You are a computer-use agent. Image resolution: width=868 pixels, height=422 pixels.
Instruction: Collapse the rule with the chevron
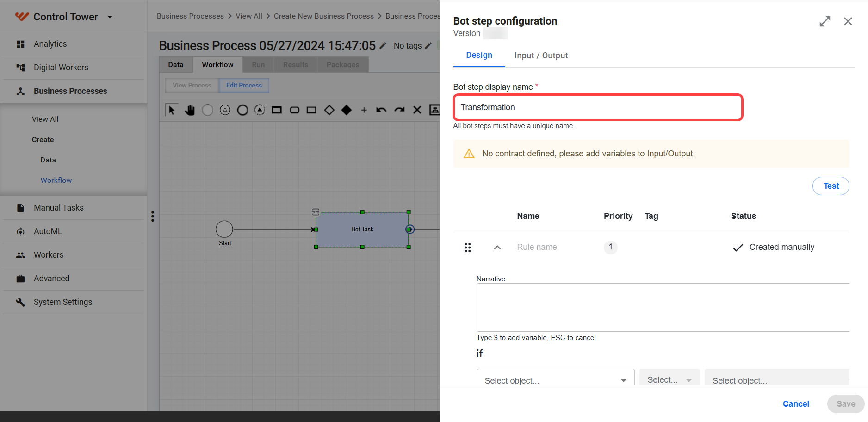497,248
